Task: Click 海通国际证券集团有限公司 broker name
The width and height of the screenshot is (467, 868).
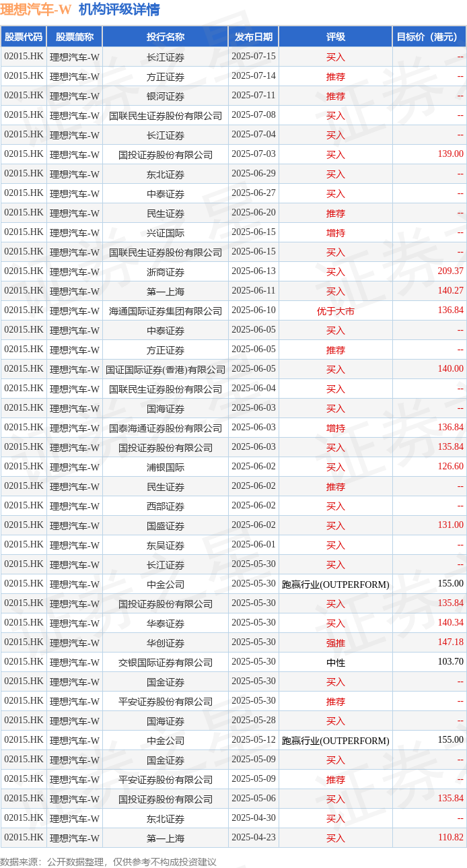Action: point(166,311)
